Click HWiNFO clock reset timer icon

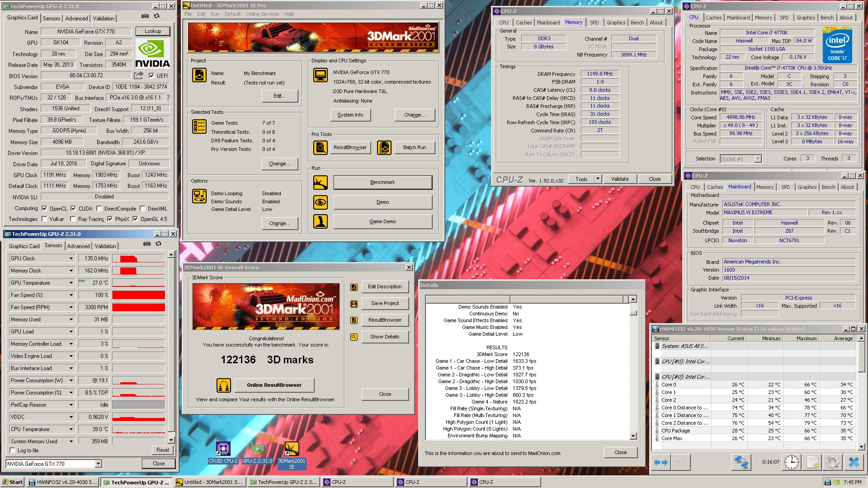point(791,462)
